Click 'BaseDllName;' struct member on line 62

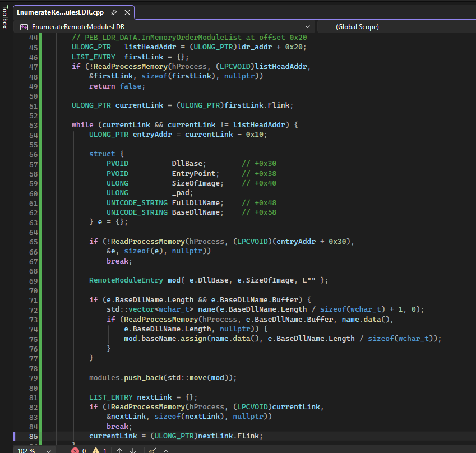pos(197,212)
